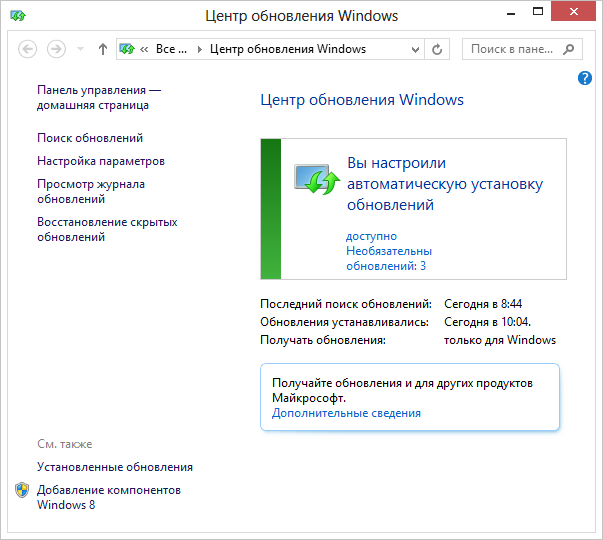
Task: Click the Windows Update icon in address bar
Action: point(127,49)
